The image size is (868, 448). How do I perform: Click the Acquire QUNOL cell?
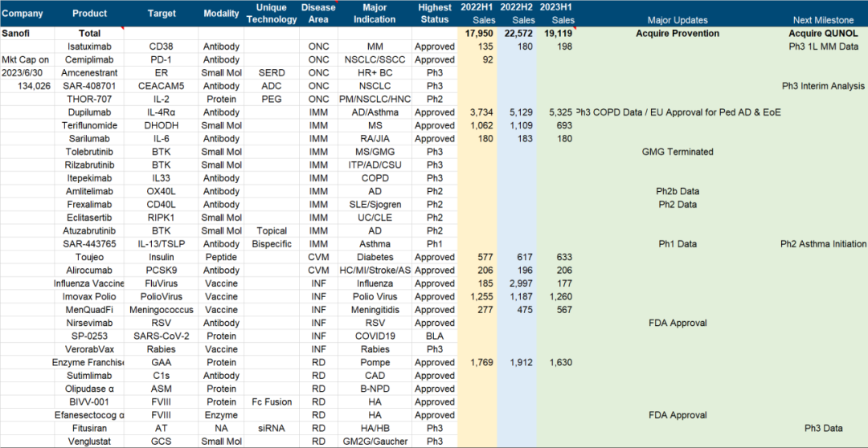823,33
